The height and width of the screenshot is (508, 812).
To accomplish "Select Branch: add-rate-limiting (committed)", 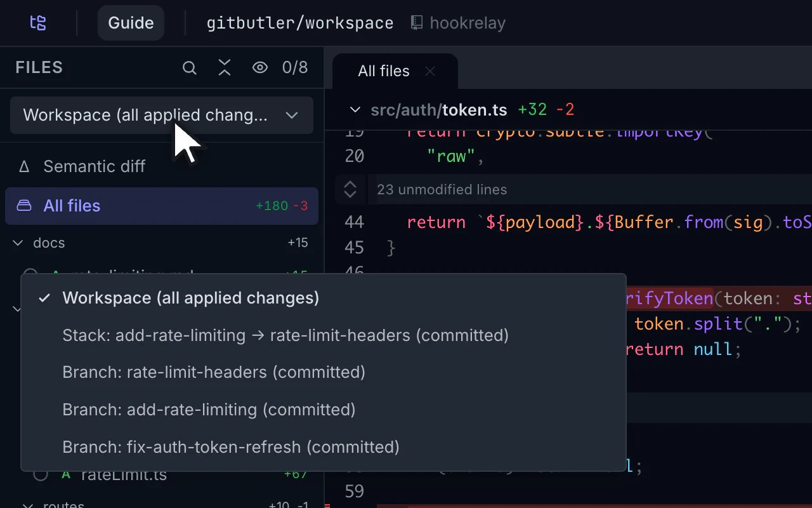I will click(x=324, y=410).
